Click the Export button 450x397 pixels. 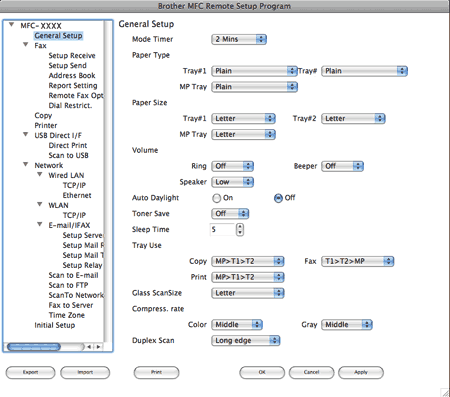tap(30, 372)
